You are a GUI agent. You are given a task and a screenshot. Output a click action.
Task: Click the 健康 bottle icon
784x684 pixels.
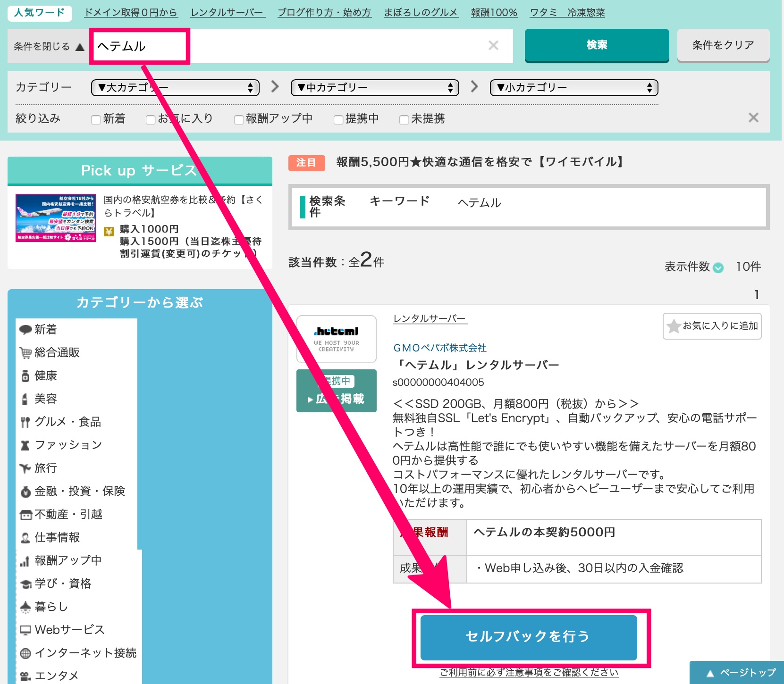point(25,376)
